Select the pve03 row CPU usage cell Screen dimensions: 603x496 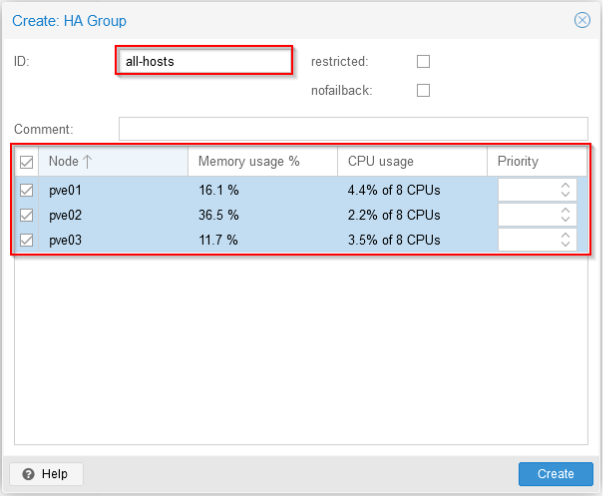point(394,240)
